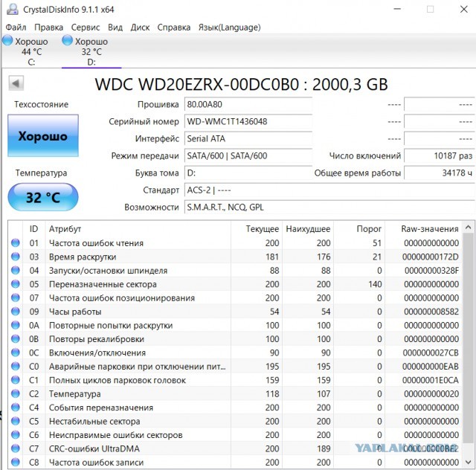The image size is (476, 470).
Task: Open the Диск menu
Action: [x=140, y=28]
